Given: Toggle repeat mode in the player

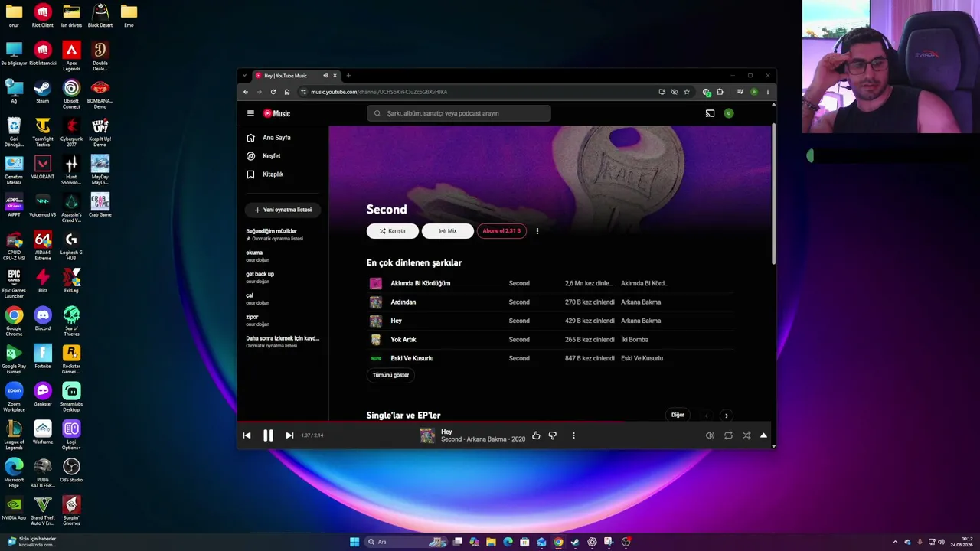Looking at the screenshot, I should click(728, 435).
